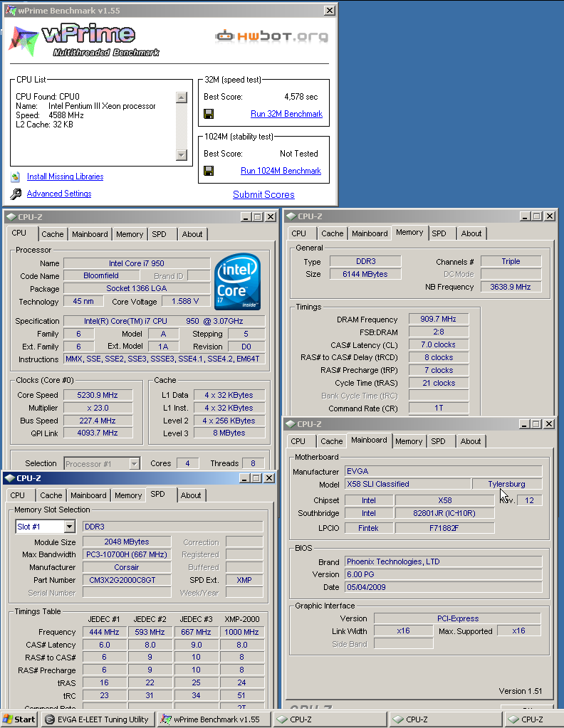Image resolution: width=564 pixels, height=728 pixels.
Task: Click LPCIO chip field F71882F
Action: [x=444, y=528]
